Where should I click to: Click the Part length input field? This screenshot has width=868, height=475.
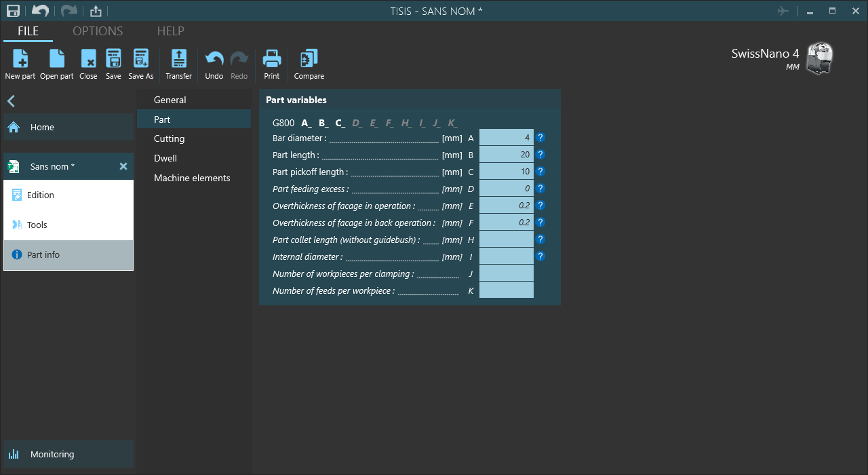(507, 155)
